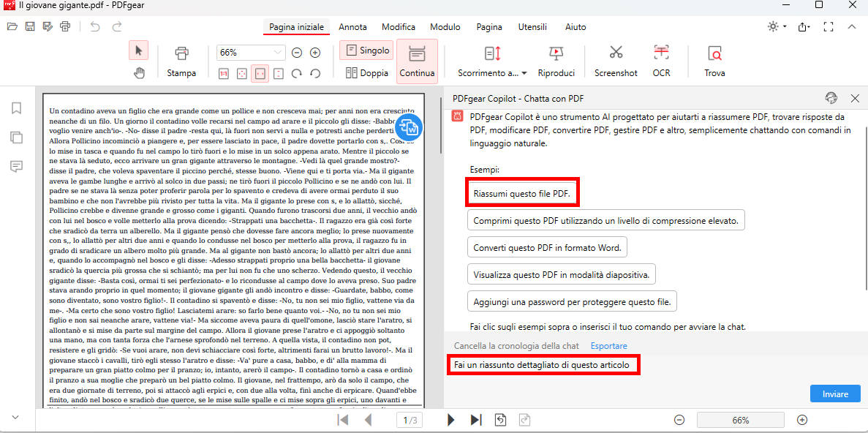Select the hand pan tool
This screenshot has width=868, height=433.
coord(140,73)
